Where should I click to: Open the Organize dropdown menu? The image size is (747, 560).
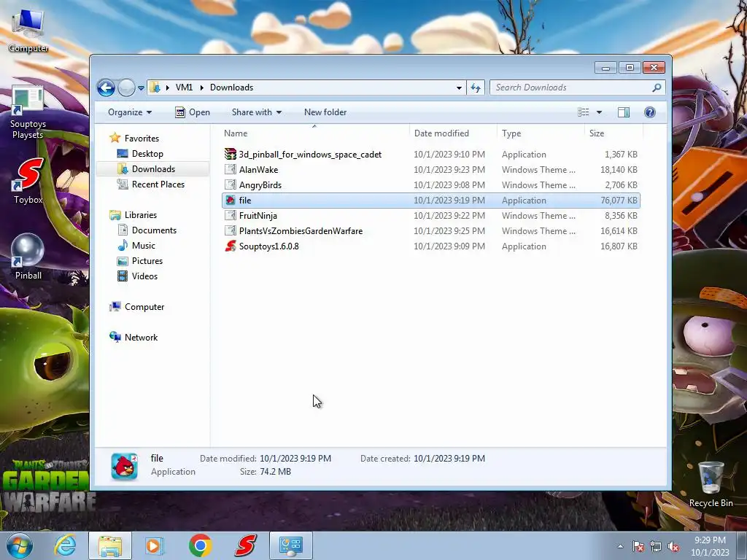tap(130, 112)
